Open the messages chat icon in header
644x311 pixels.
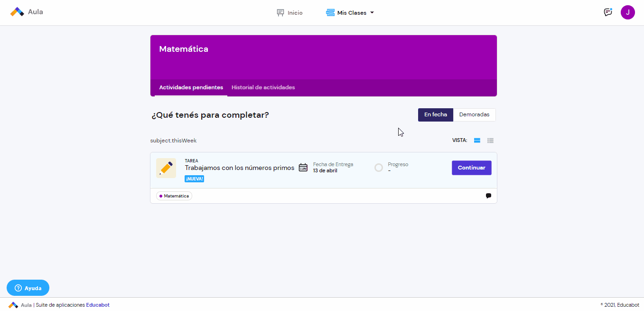tap(608, 12)
